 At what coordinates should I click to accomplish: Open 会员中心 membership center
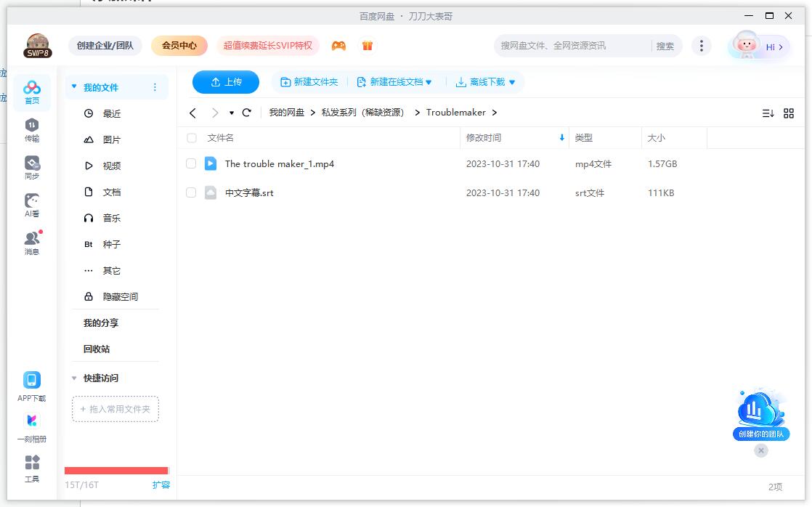pos(179,45)
